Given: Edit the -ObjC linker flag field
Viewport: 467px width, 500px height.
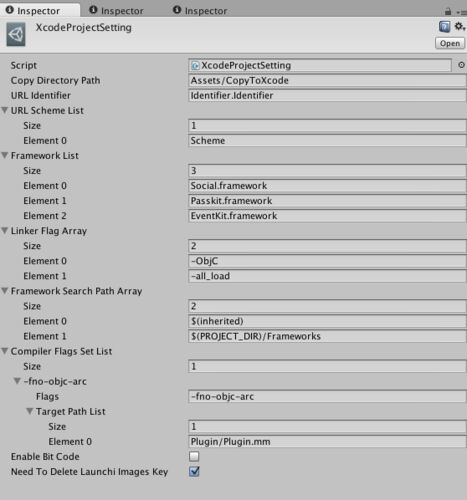Looking at the screenshot, I should pos(327,261).
